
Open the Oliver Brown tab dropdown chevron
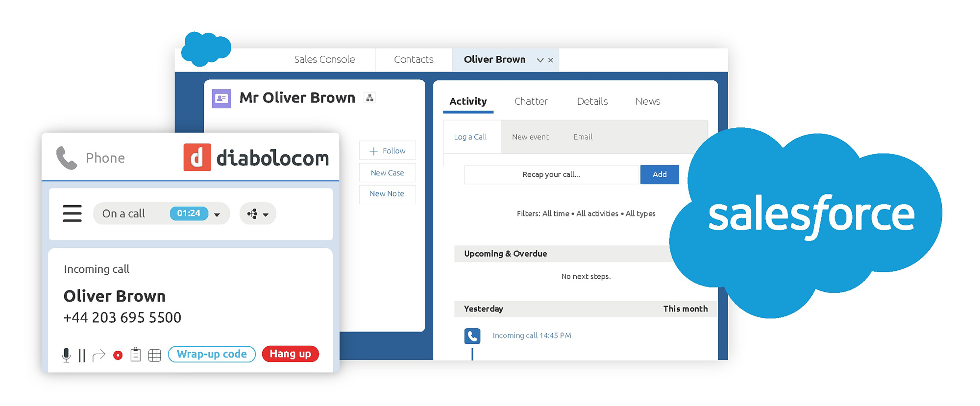coord(540,60)
